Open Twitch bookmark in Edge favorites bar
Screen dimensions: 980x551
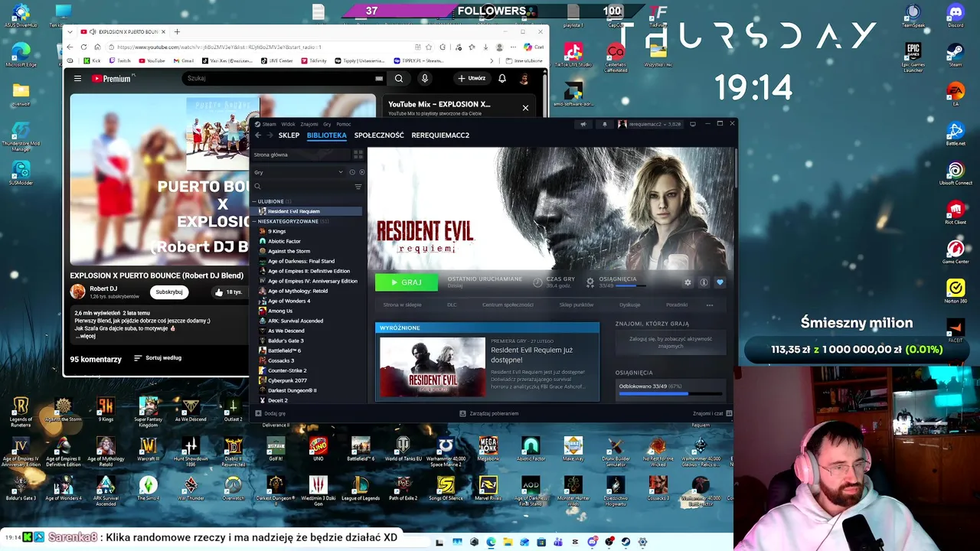(x=119, y=60)
